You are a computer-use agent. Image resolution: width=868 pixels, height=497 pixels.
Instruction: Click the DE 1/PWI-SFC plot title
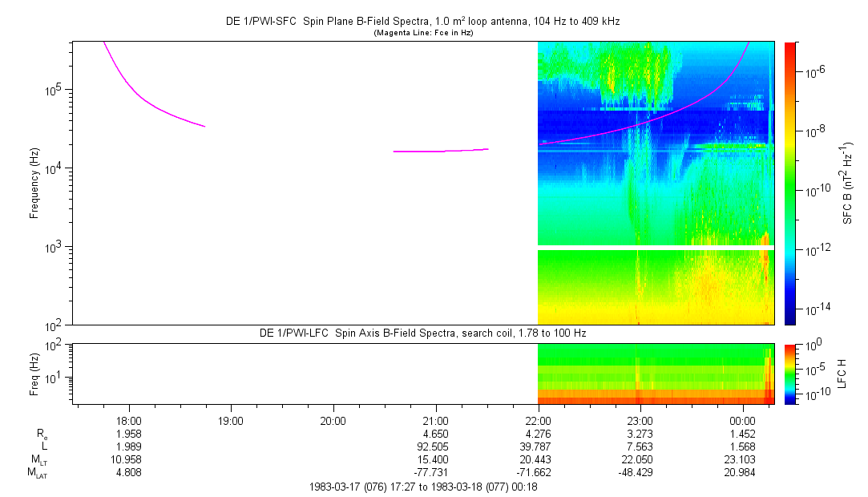[422, 22]
